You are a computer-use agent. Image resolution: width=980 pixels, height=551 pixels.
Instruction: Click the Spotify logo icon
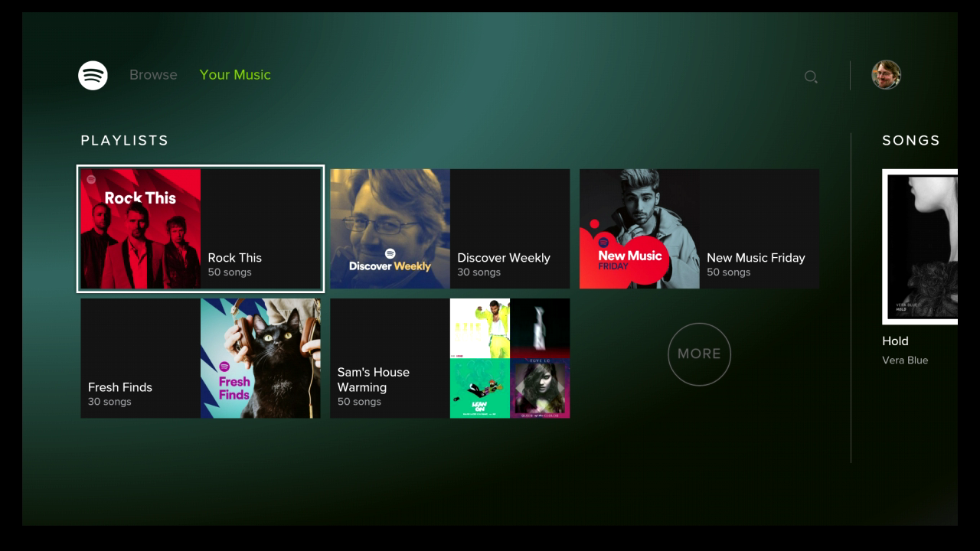pyautogui.click(x=93, y=75)
